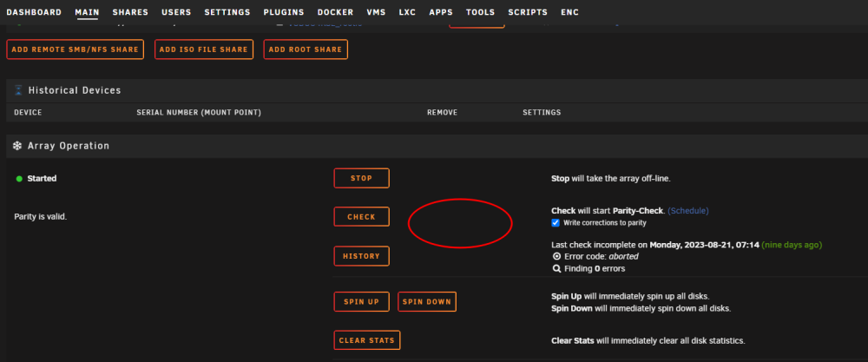Click the green Started status indicator
Screen dimensions: 868x362
click(19, 179)
